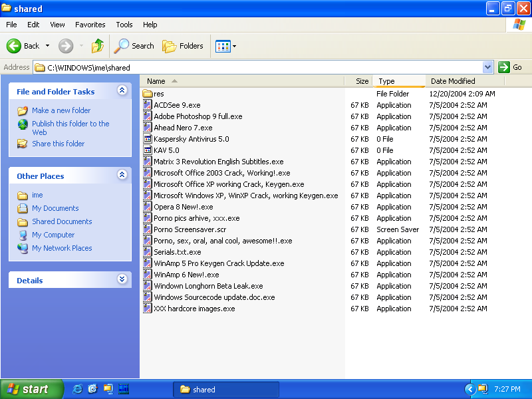Screen dimensions: 532x399
Task: Open the Start menu
Action: (x=31, y=389)
